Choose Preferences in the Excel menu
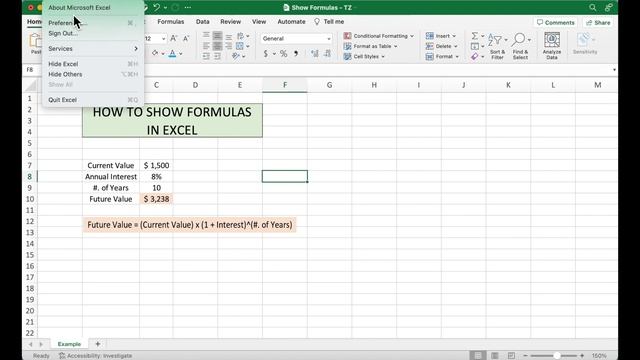 [93, 23]
